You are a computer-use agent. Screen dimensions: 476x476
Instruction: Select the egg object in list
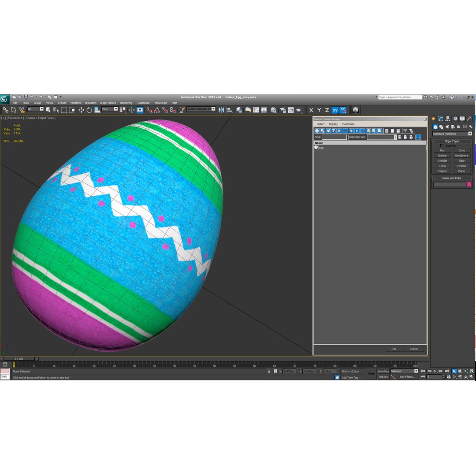[321, 148]
